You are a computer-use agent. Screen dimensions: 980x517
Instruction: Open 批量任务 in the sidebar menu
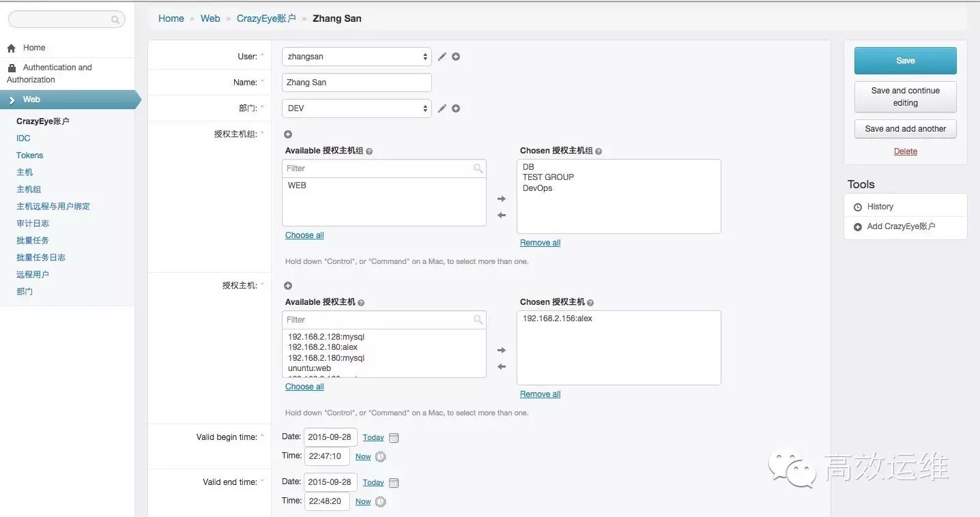pos(33,240)
